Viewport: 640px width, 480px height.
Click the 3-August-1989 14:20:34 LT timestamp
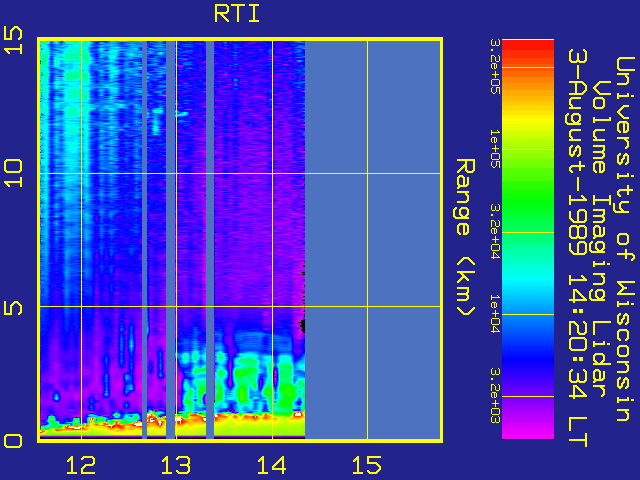pos(578,248)
